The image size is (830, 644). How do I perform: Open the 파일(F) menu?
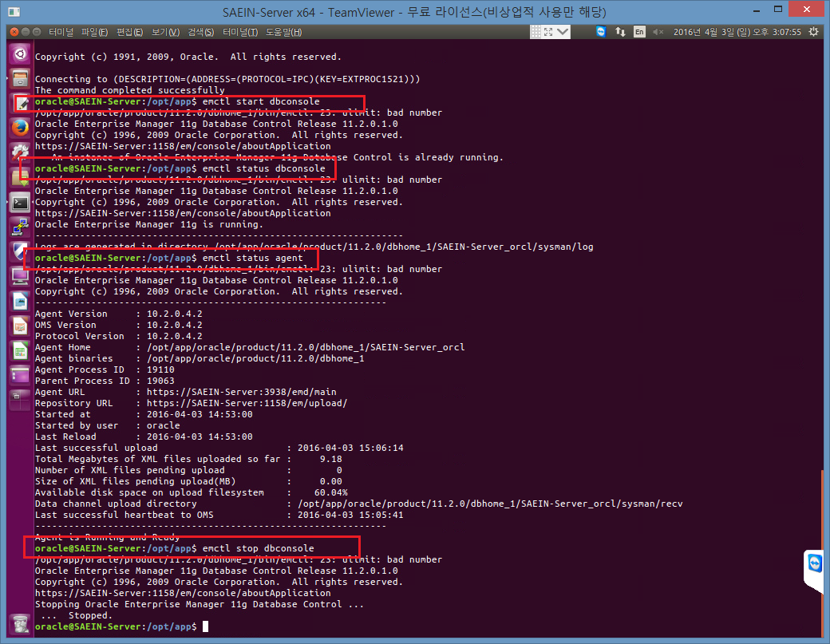[94, 32]
